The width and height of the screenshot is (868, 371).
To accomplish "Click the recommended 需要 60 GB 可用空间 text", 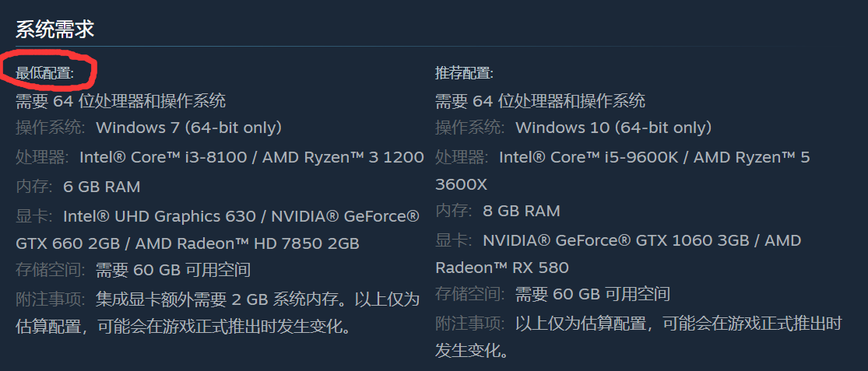I will point(593,293).
